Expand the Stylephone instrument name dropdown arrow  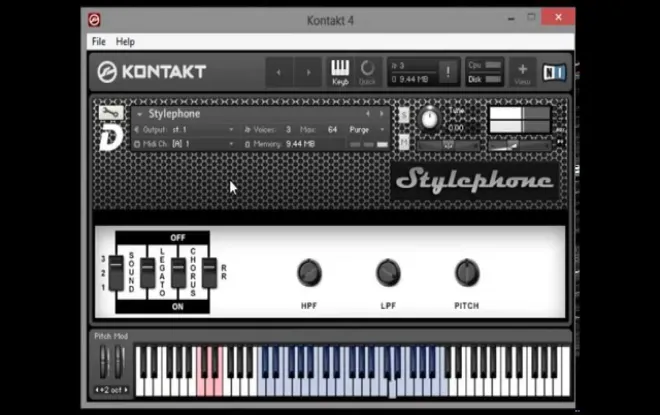[139, 114]
